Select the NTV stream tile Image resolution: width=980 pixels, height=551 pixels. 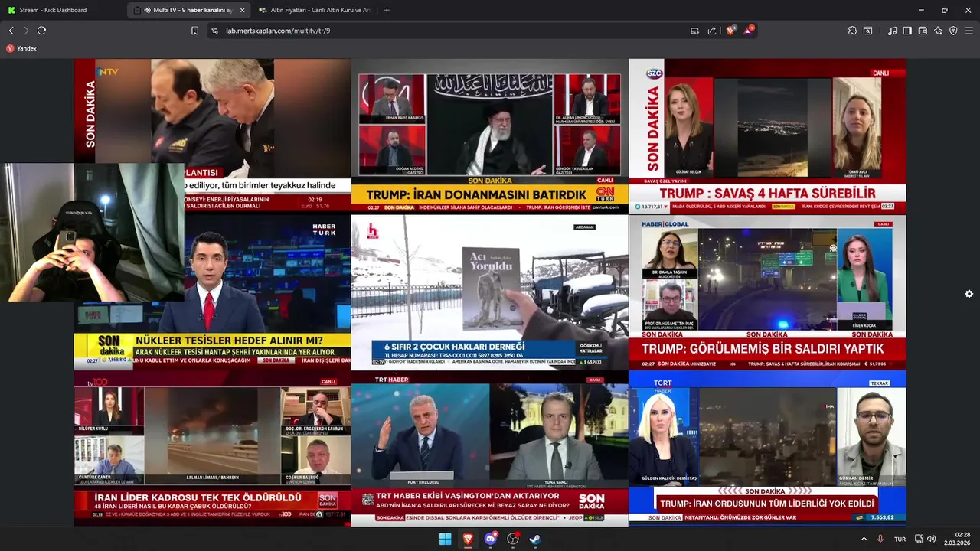coord(212,135)
